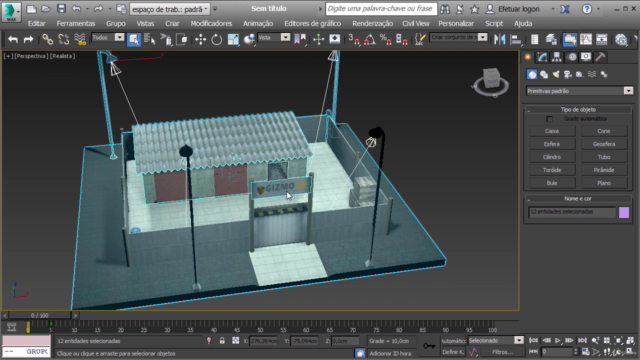The image size is (640, 360).
Task: Open the purple object color swatch
Action: pos(624,212)
